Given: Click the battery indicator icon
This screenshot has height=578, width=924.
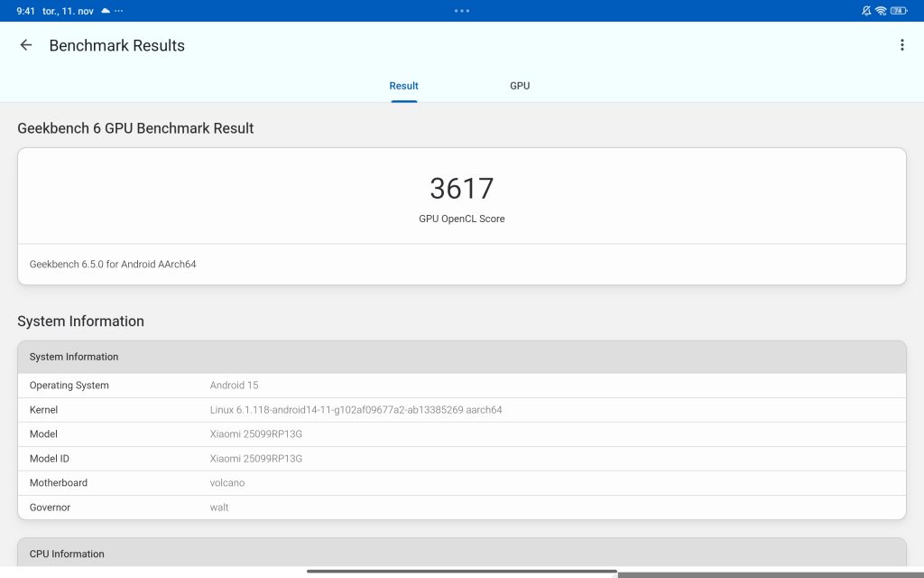Looking at the screenshot, I should click(898, 11).
